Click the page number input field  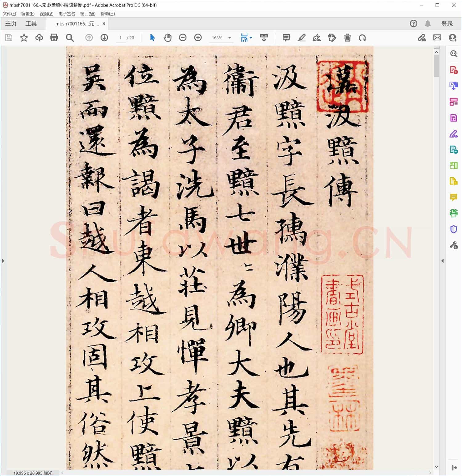pyautogui.click(x=120, y=38)
